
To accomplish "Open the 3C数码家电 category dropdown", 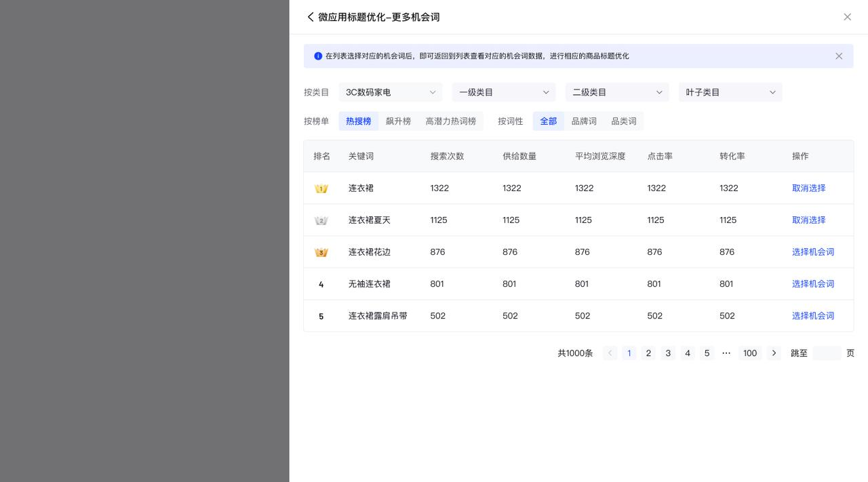I will pyautogui.click(x=390, y=92).
